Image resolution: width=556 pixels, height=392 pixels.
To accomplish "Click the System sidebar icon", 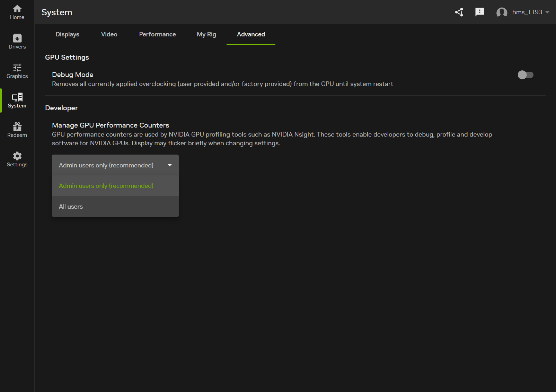I will [17, 100].
